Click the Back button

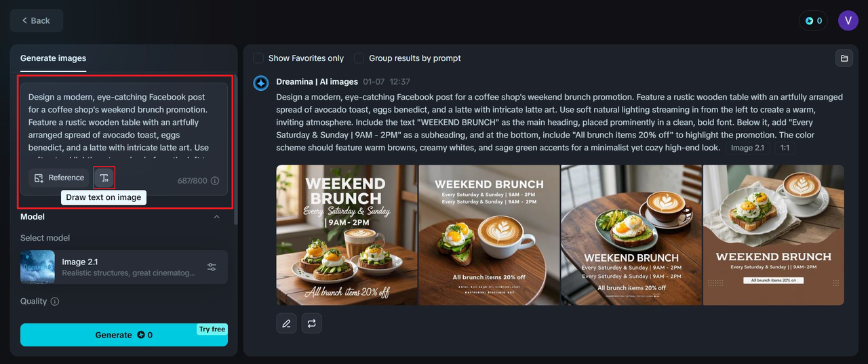click(37, 20)
